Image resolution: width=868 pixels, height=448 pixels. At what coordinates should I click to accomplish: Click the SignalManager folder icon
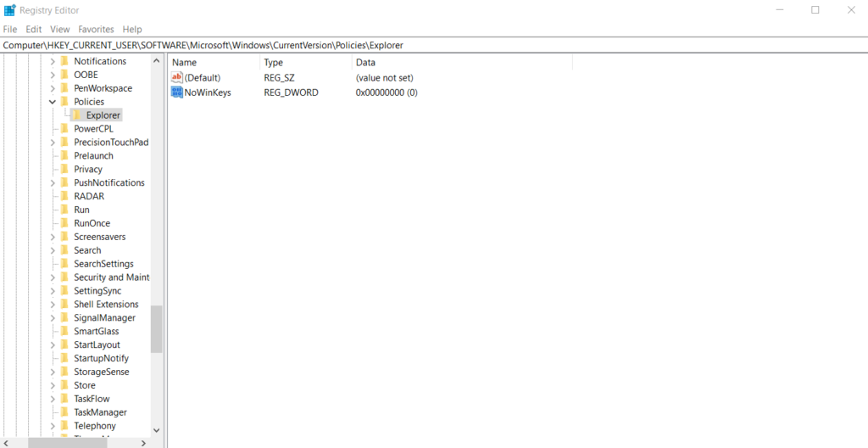coord(64,317)
